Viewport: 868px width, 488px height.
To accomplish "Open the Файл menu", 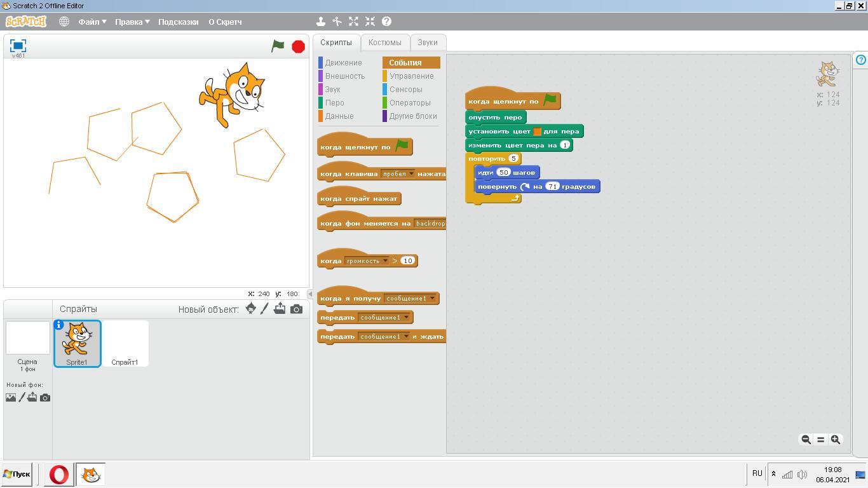I will point(92,22).
